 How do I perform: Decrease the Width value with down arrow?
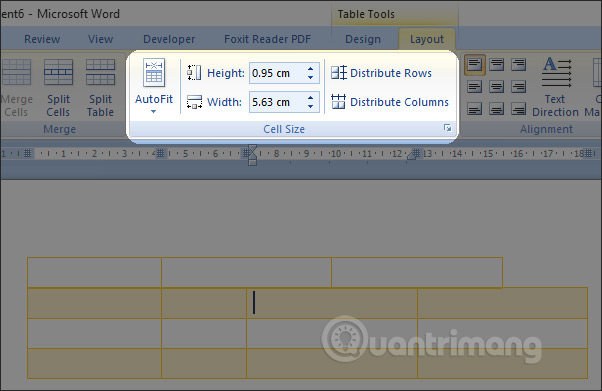click(x=311, y=107)
